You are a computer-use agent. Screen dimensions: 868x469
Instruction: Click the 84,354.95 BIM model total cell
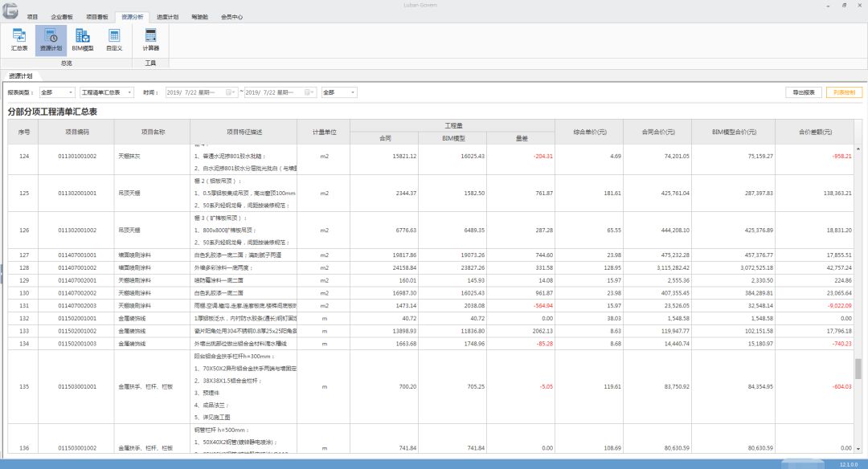click(x=734, y=386)
